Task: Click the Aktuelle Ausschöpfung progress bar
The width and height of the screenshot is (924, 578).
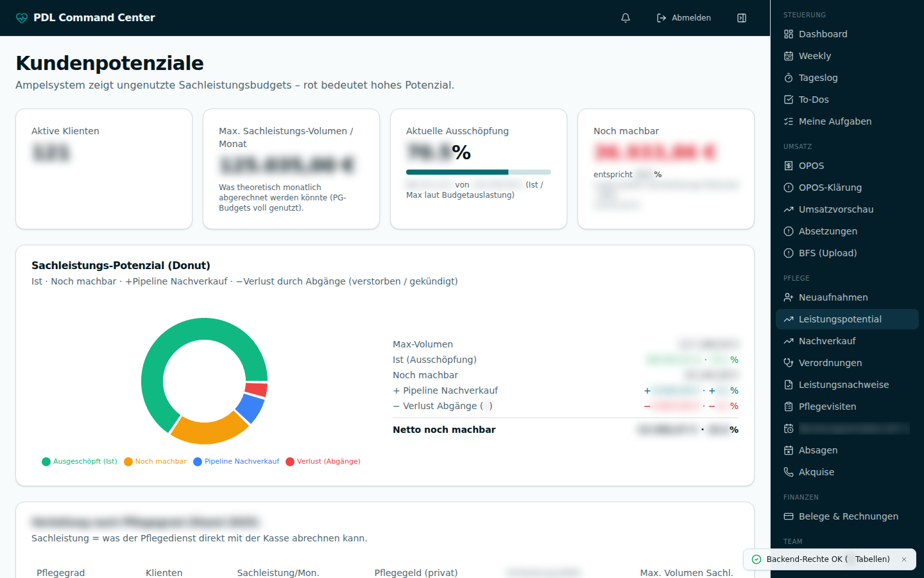Action: click(x=479, y=172)
